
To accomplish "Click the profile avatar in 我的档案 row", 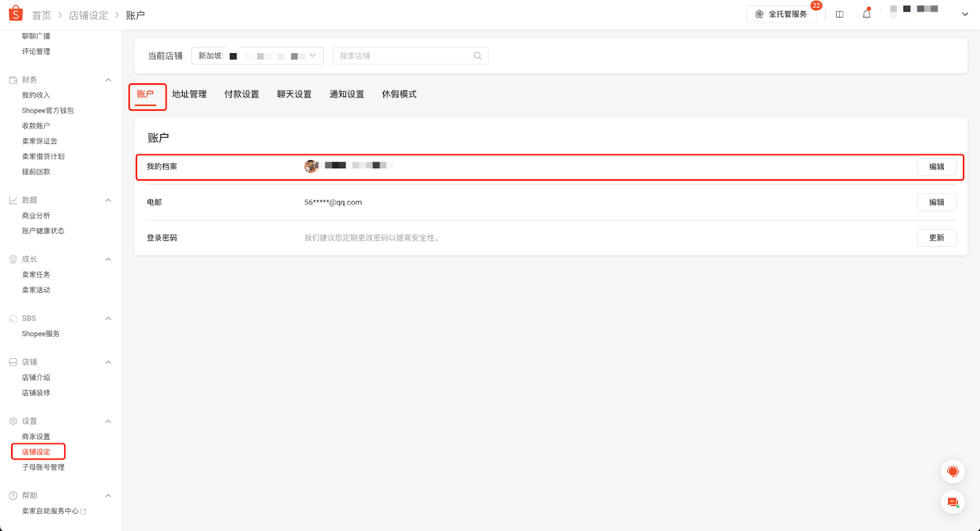I will 311,166.
